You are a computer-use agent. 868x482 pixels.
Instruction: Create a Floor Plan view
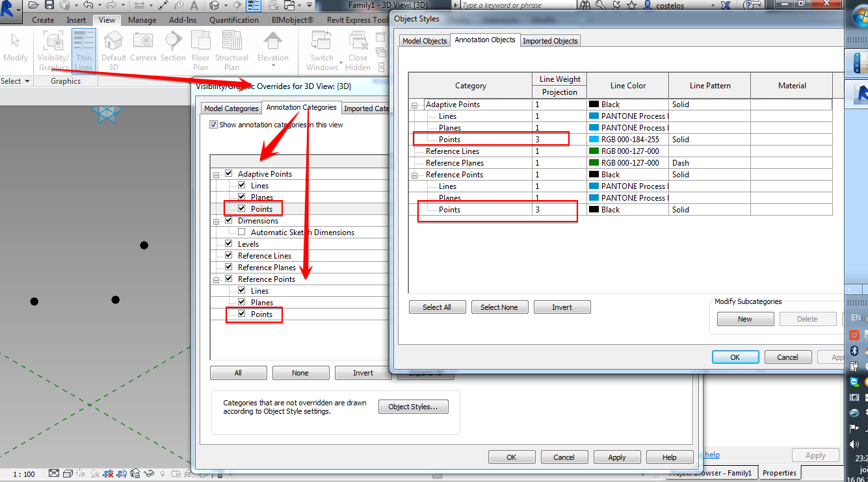click(200, 45)
